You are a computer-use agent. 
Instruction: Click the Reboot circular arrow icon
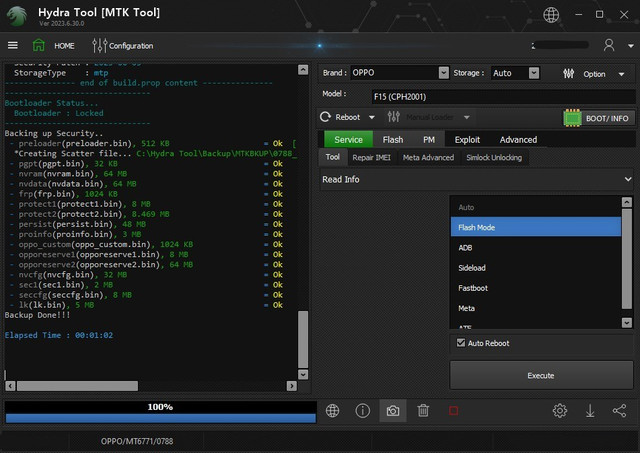(325, 117)
